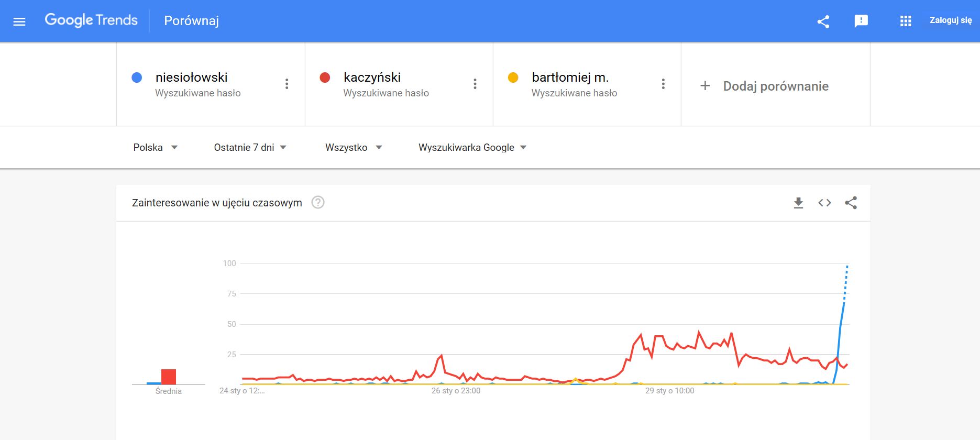Click the header share icon
The image size is (980, 440).
823,21
